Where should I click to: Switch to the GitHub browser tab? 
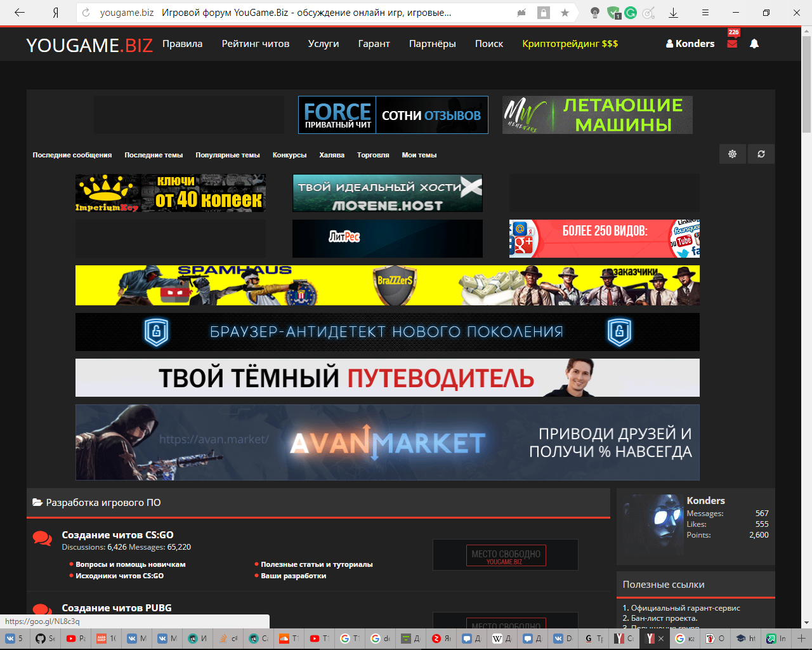click(x=45, y=639)
